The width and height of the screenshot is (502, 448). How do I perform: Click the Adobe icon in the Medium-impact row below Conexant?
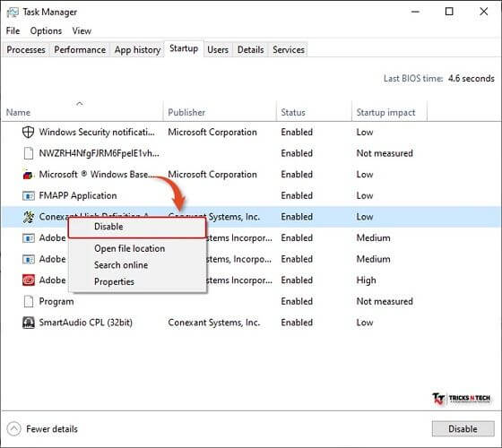(29, 237)
